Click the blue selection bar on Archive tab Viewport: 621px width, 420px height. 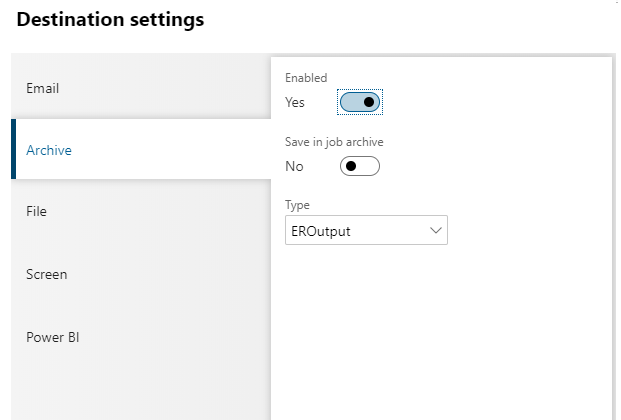pyautogui.click(x=13, y=150)
